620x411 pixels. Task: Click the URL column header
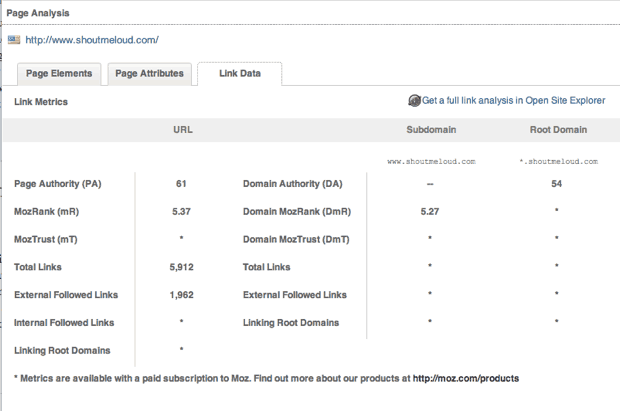(183, 130)
